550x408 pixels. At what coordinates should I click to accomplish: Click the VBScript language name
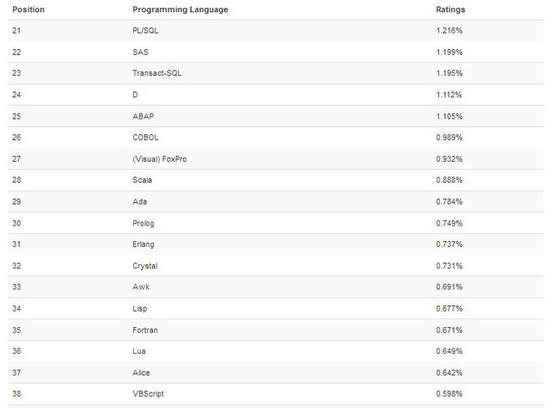[x=148, y=394]
